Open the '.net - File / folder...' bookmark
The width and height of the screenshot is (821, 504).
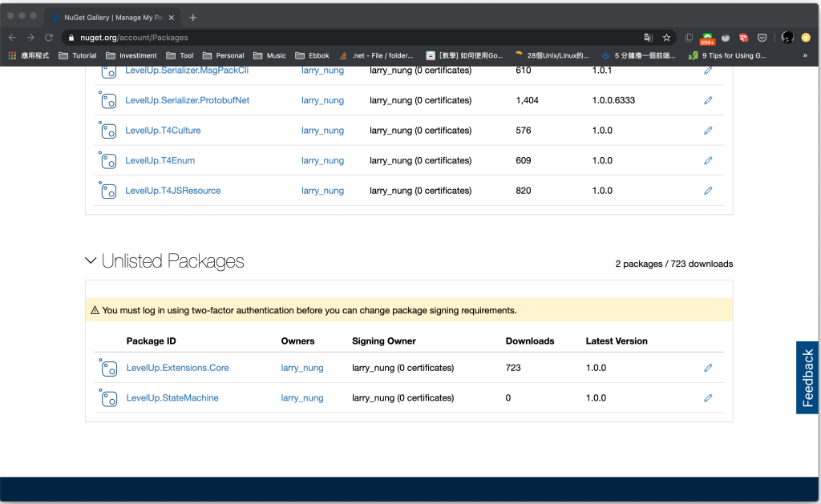(377, 55)
